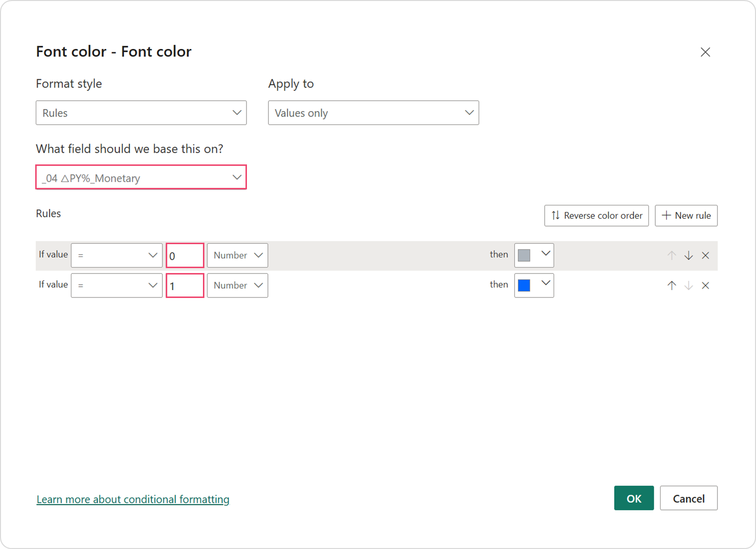This screenshot has width=756, height=549.
Task: Delete the second rule with X icon
Action: click(x=706, y=286)
